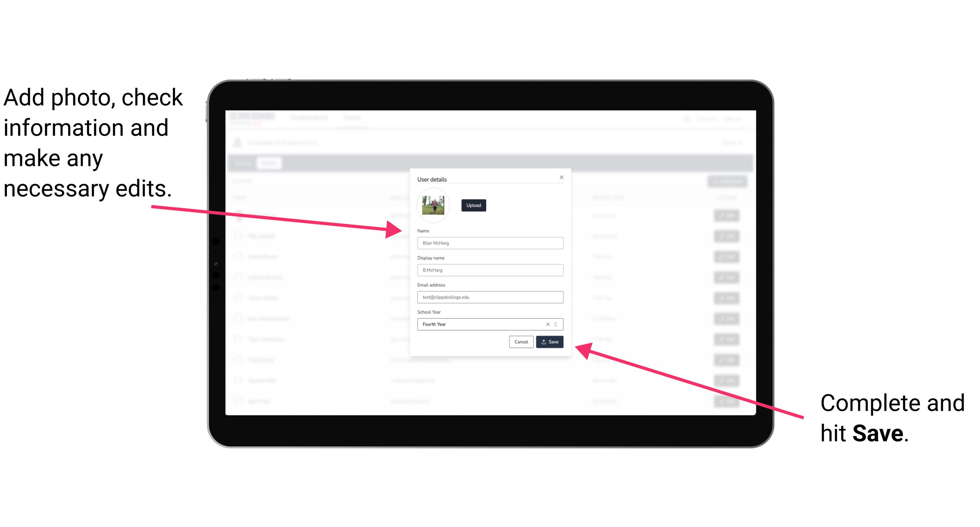Click the Display name input field

[489, 270]
